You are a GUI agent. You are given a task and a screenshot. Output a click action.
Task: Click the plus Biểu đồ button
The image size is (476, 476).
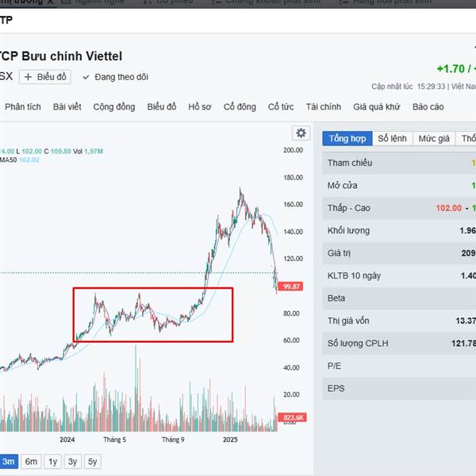tap(46, 77)
